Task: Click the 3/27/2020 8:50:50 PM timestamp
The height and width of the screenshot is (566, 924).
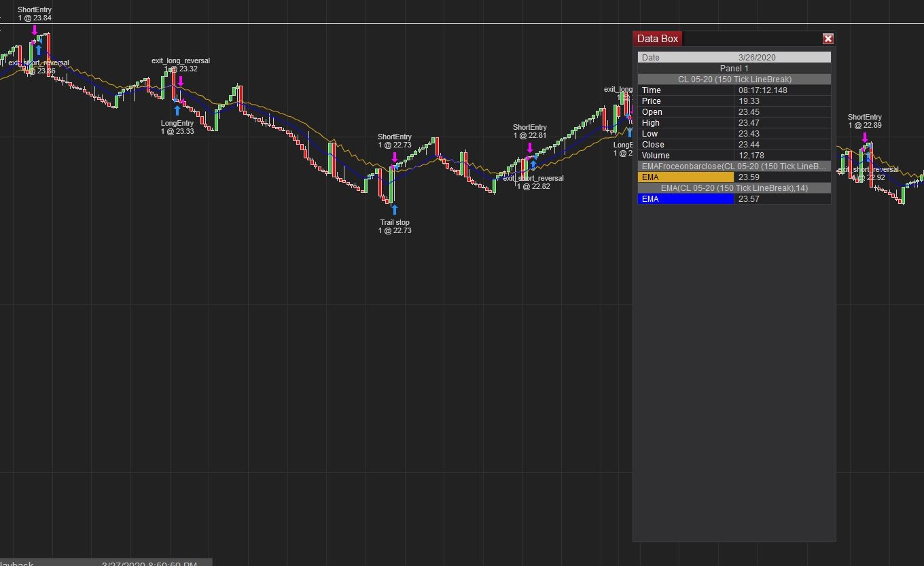Action: click(149, 563)
